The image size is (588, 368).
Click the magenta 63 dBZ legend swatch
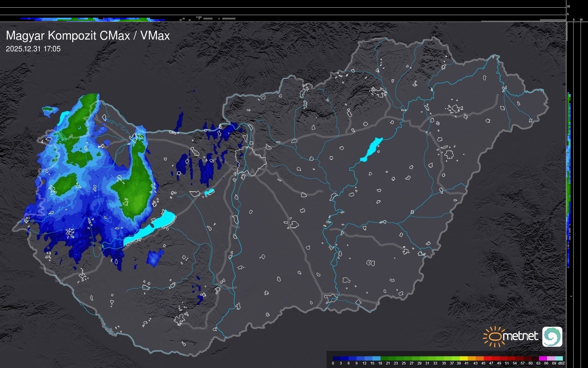point(542,358)
